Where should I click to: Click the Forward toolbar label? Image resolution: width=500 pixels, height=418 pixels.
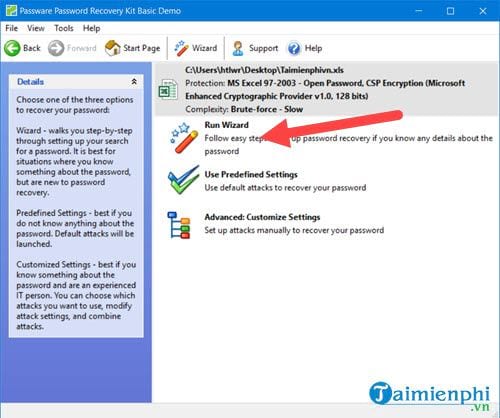82,48
